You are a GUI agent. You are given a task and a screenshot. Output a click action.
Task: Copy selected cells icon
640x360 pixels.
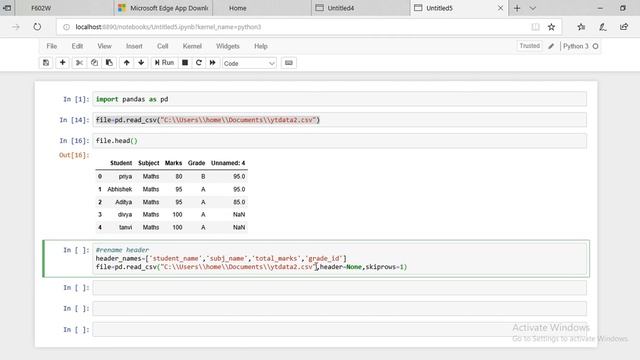tap(94, 63)
